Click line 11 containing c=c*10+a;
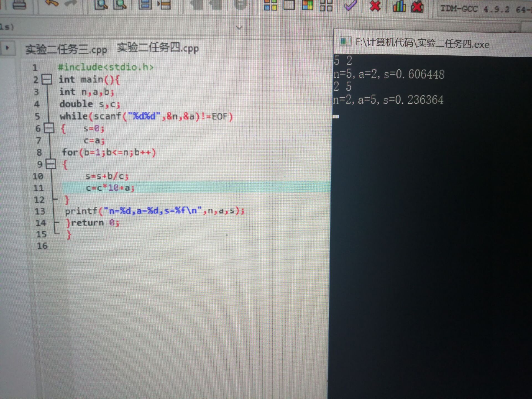 point(110,188)
